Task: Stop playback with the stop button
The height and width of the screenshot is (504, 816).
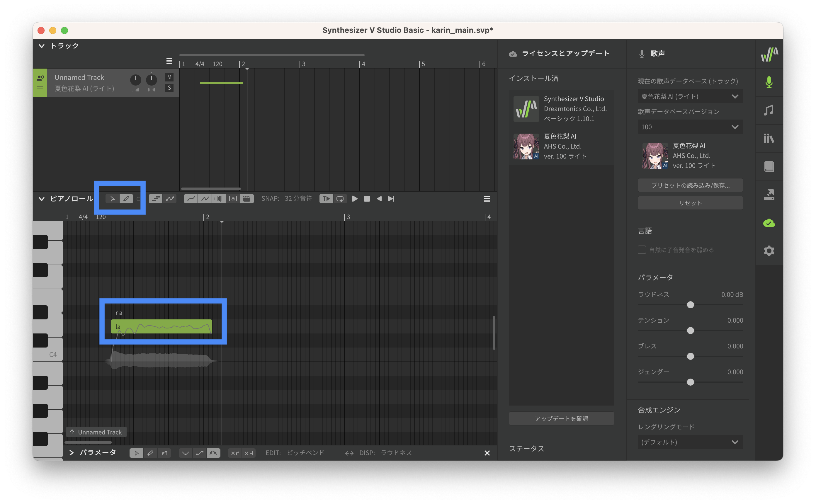Action: coord(367,199)
